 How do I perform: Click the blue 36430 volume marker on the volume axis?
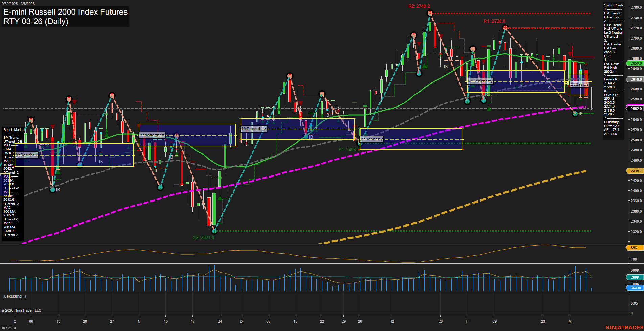[x=634, y=288]
